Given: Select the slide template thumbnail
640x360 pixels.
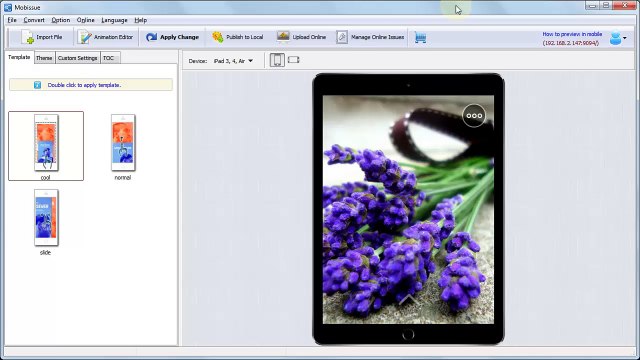Looking at the screenshot, I should (46, 218).
